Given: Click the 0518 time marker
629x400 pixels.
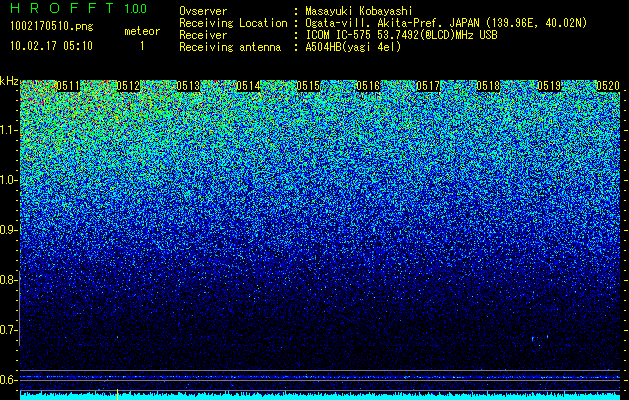Looking at the screenshot, I should [488, 86].
